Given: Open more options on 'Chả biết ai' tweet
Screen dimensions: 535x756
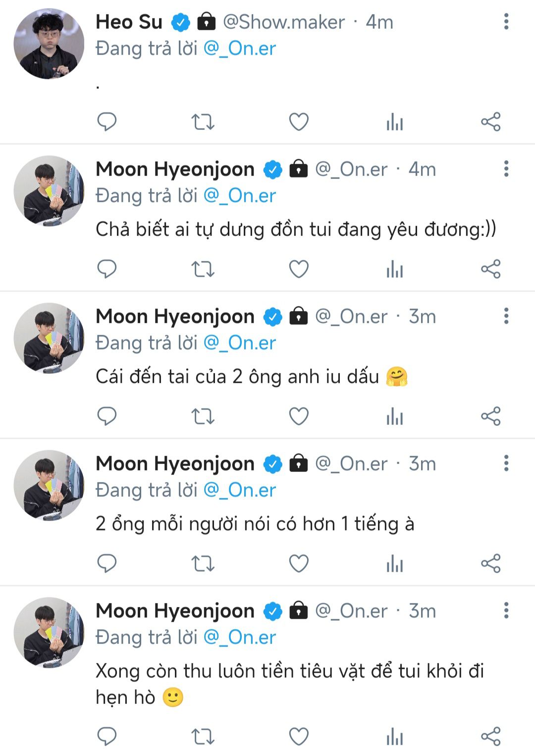Looking at the screenshot, I should (506, 169).
